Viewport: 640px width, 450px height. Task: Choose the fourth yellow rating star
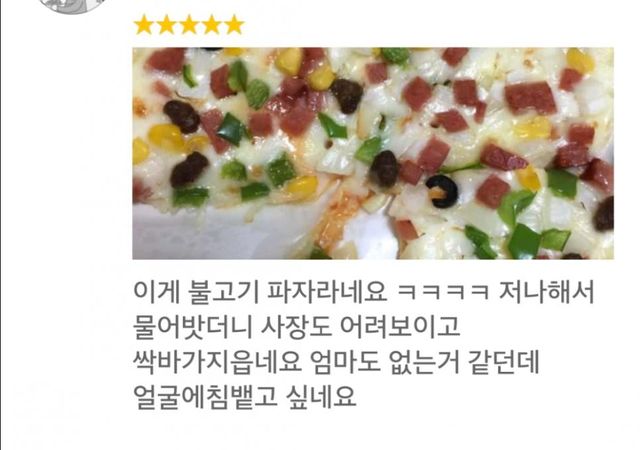click(211, 25)
